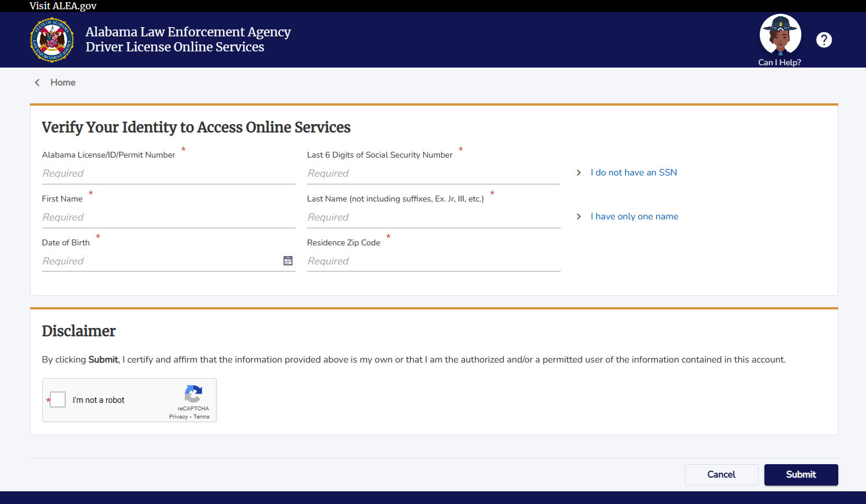
Task: Open the Visit ALEA.gov link
Action: (63, 6)
